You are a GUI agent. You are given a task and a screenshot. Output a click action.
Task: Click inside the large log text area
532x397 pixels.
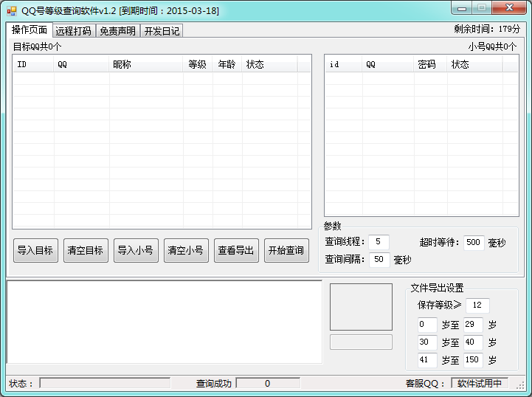tap(165, 322)
